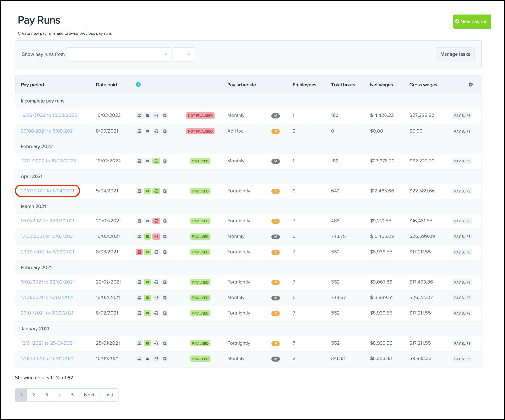505x420 pixels.
Task: Click archive icon in Ad Hoc row
Action: pyautogui.click(x=139, y=131)
